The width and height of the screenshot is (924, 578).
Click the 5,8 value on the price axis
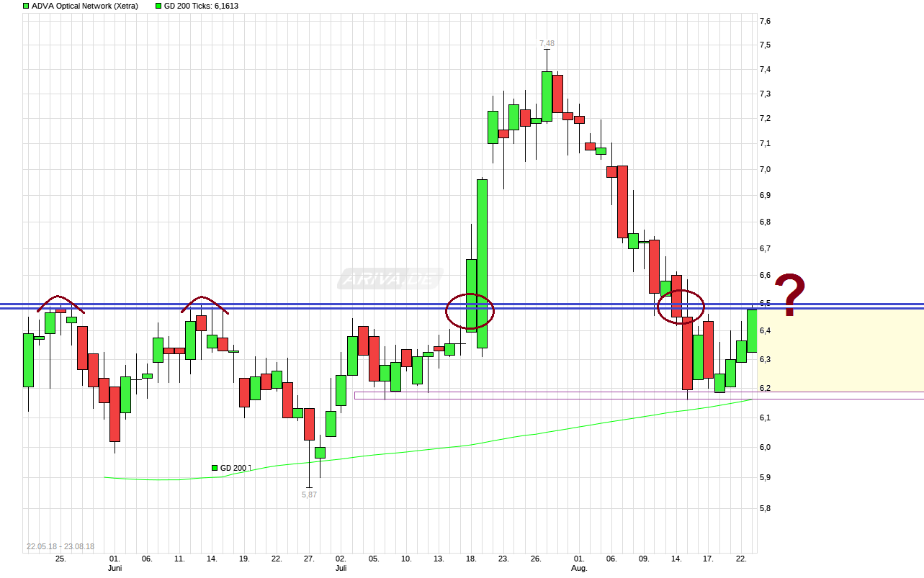pyautogui.click(x=765, y=508)
